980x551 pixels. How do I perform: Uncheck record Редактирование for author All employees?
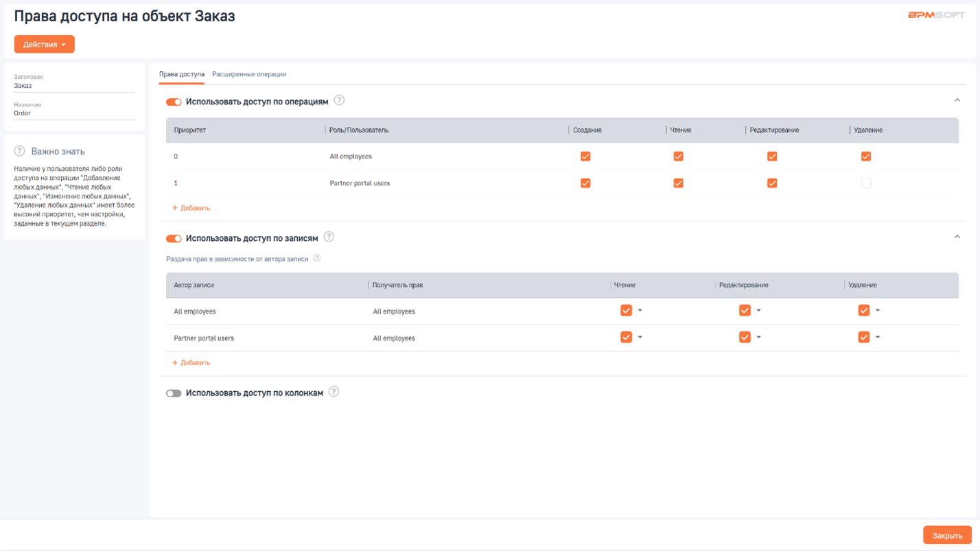coord(745,310)
